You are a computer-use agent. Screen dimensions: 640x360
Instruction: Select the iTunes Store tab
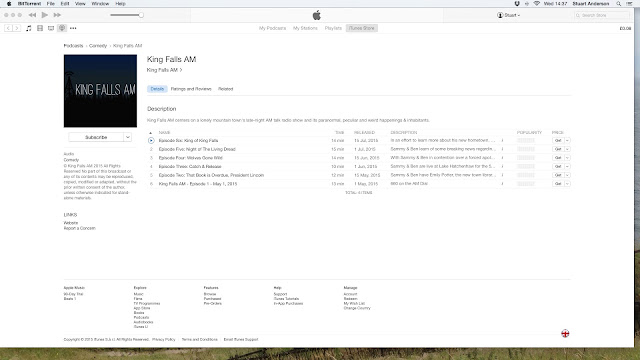tap(362, 28)
